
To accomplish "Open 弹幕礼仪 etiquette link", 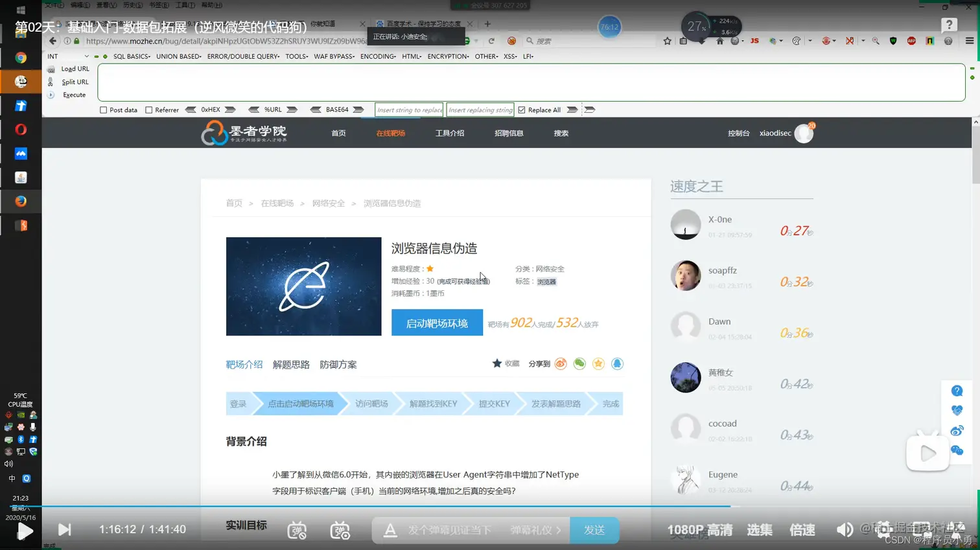I will point(535,530).
